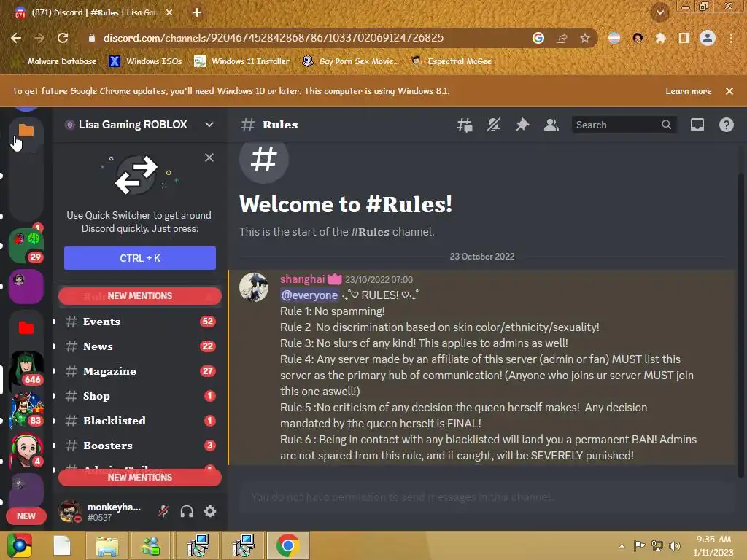Click the shanghai username
This screenshot has height=560, width=747.
coord(303,279)
